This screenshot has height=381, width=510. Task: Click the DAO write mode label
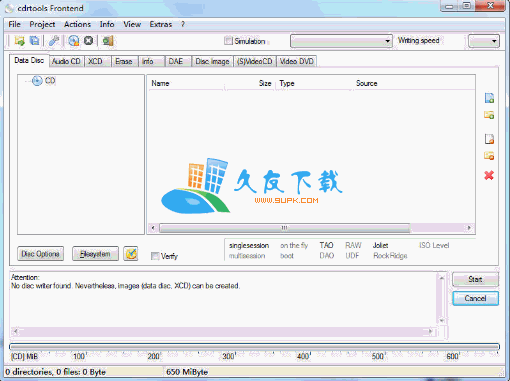point(327,256)
